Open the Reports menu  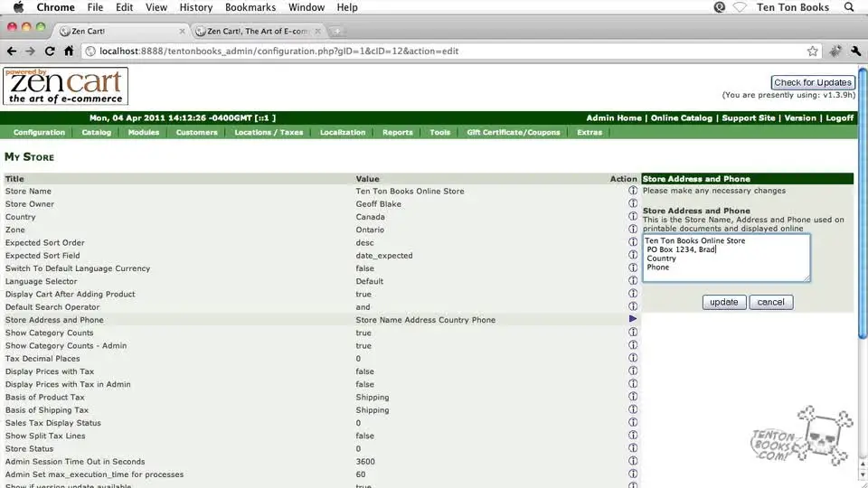tap(398, 132)
